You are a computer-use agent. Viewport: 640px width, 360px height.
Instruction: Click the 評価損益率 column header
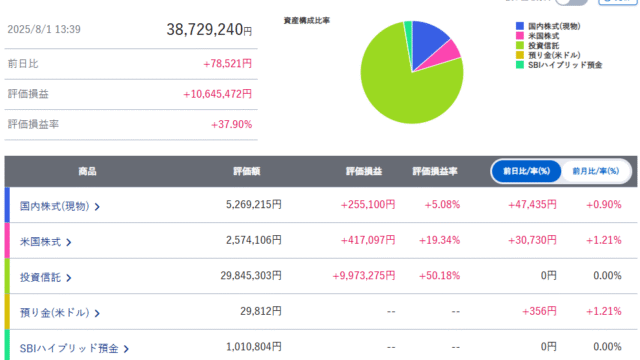(x=435, y=171)
